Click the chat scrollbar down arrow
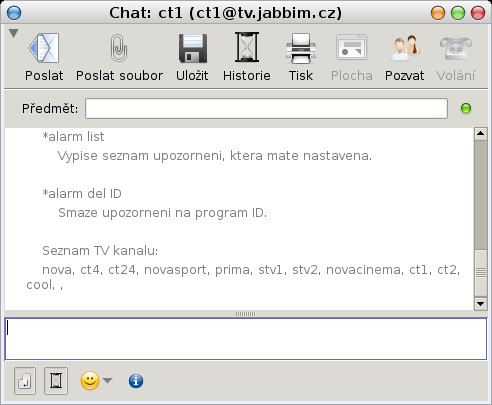492x405 pixels. tap(481, 303)
